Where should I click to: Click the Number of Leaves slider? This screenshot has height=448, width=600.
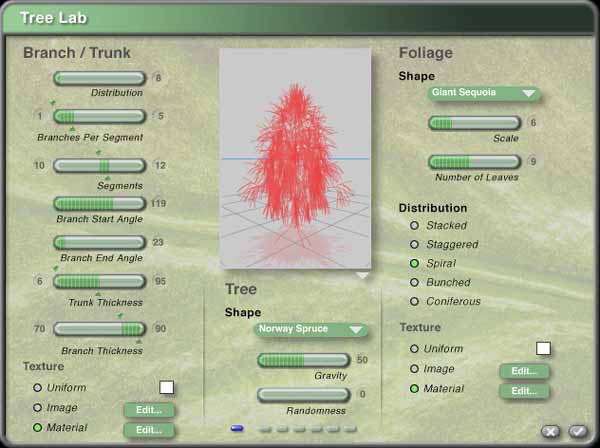[474, 162]
